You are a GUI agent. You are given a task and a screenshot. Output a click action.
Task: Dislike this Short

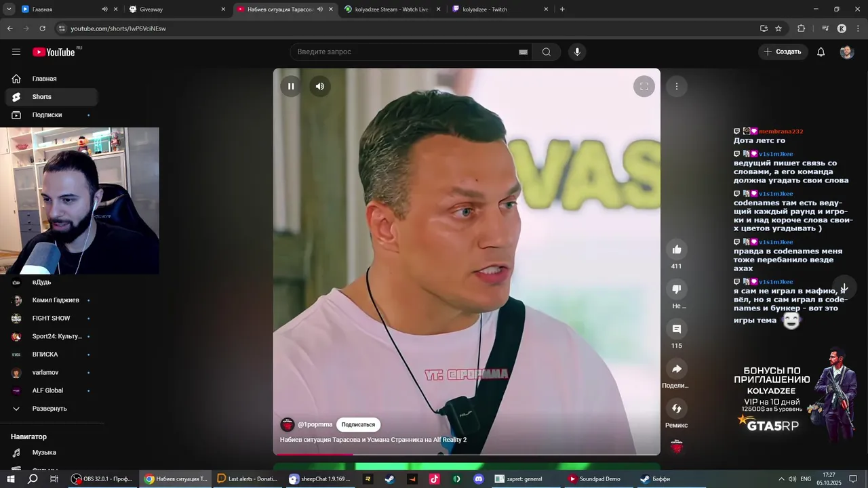click(676, 289)
